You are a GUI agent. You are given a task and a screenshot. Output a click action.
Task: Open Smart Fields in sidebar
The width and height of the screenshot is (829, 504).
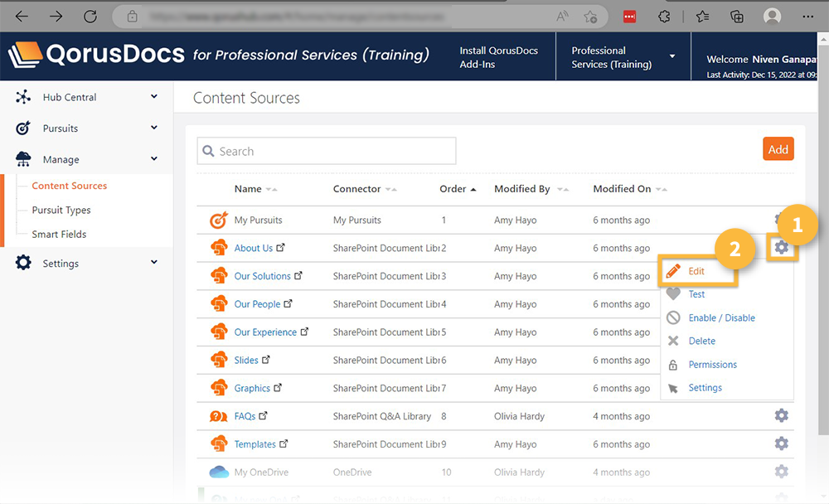[x=59, y=235]
